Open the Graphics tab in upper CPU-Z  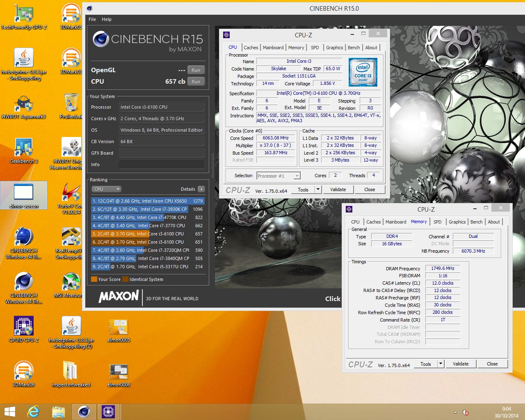[335, 48]
